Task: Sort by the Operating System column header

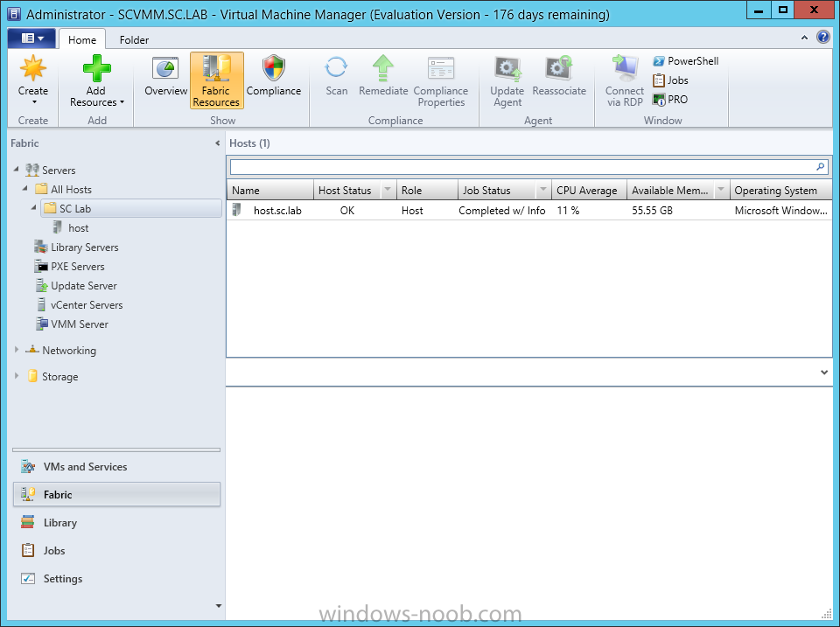Action: coord(781,190)
